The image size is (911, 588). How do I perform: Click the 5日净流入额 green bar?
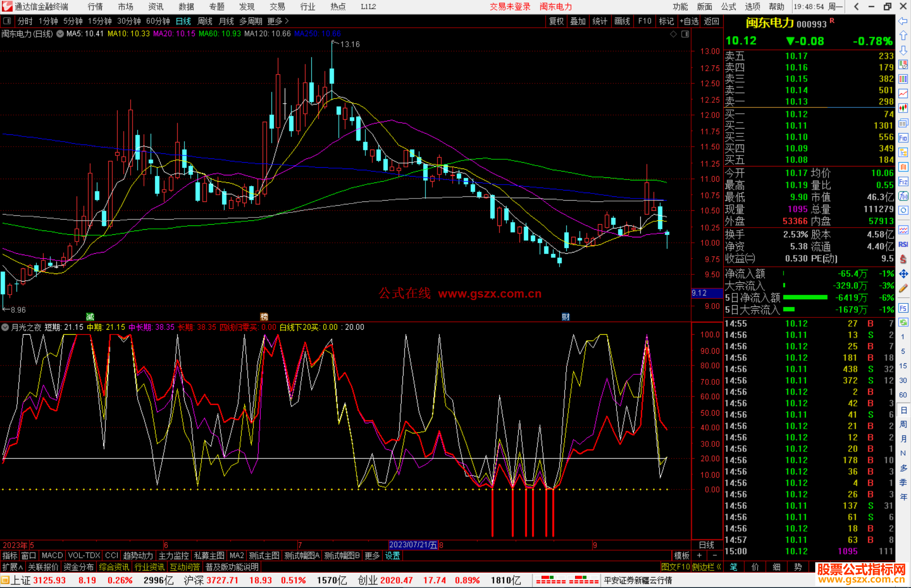click(x=805, y=298)
